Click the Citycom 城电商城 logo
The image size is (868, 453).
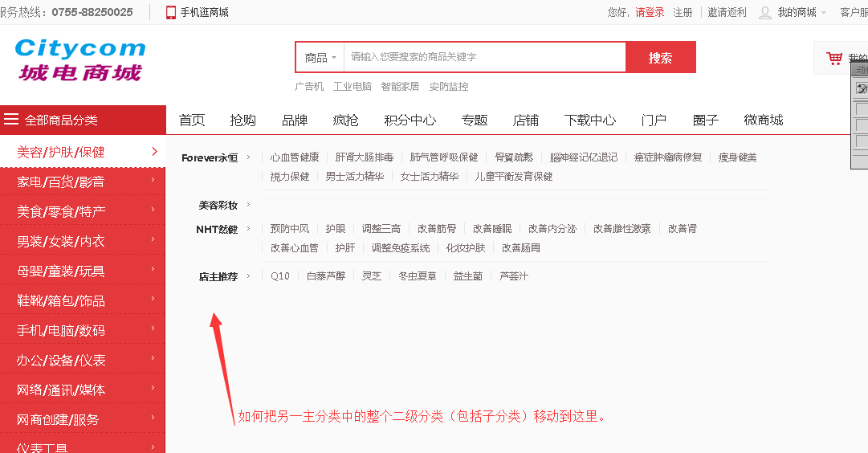[x=81, y=59]
